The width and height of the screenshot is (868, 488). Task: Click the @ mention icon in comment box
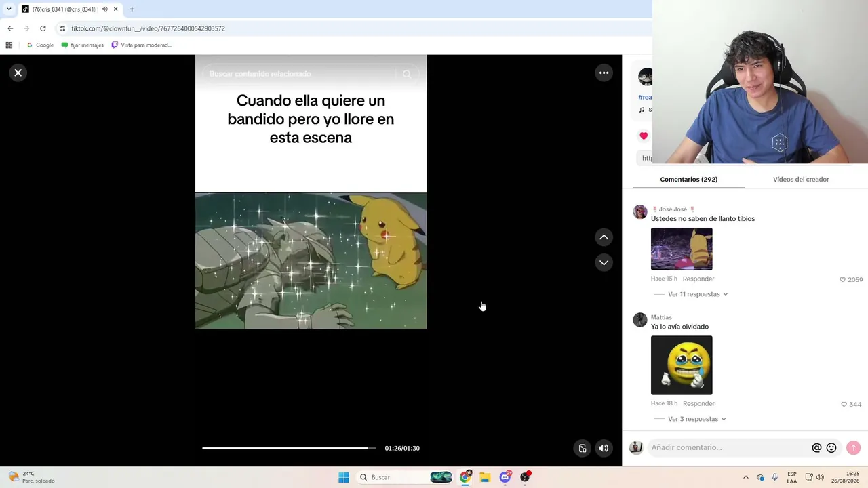click(816, 448)
